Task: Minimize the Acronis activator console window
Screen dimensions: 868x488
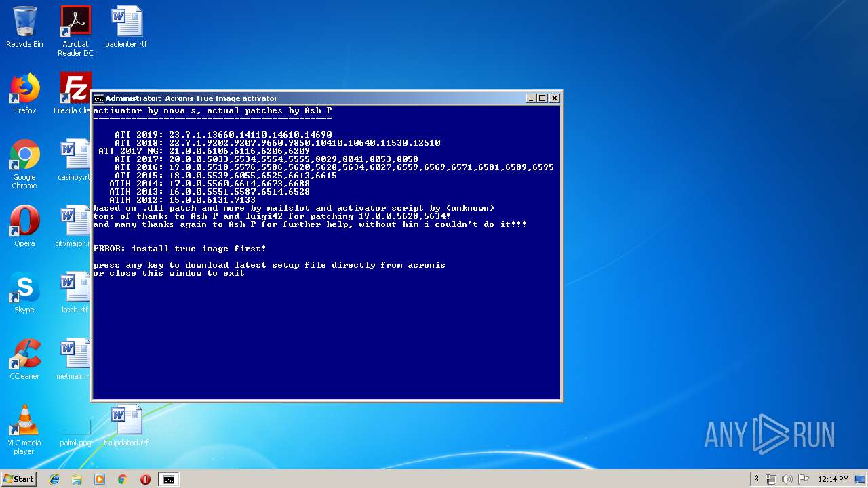Action: click(532, 98)
